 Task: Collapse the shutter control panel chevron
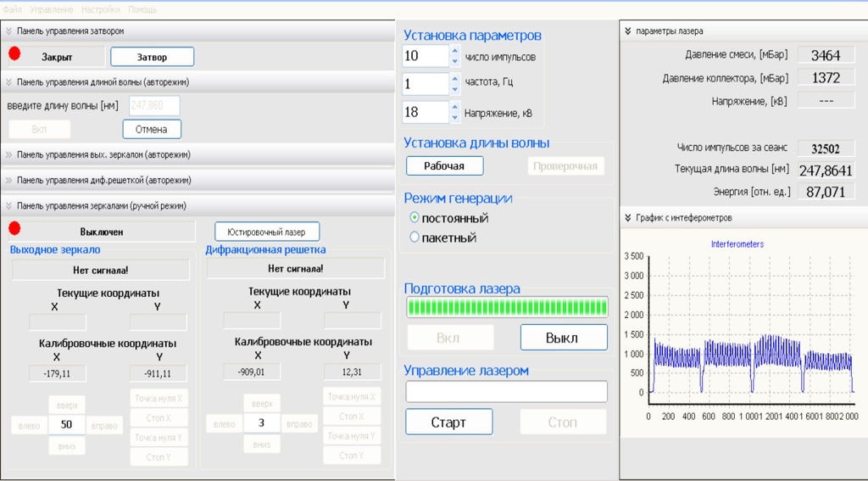coord(8,31)
